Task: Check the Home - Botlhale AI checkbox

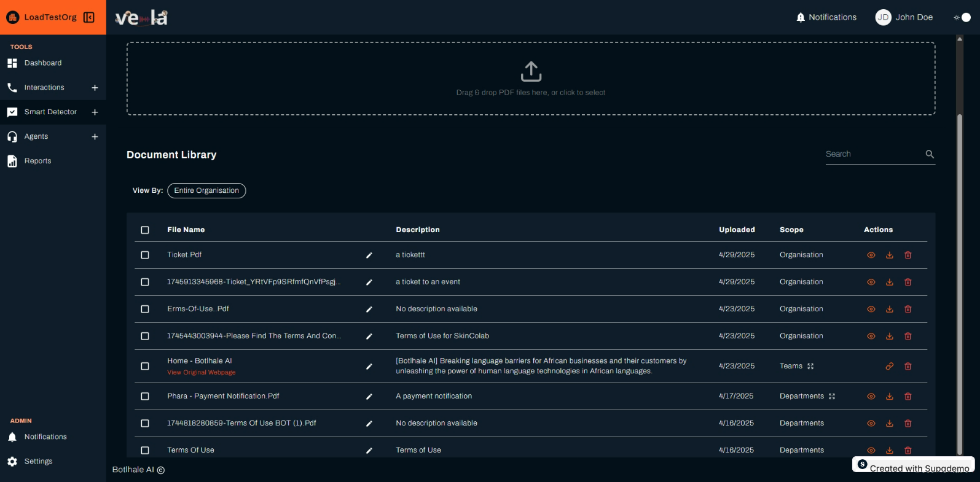Action: (145, 366)
